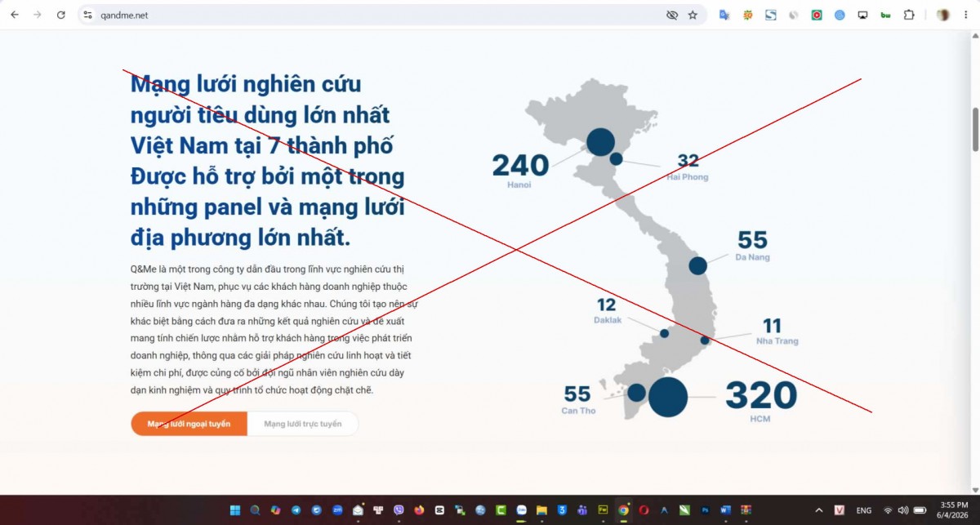
Task: Reload the qandme.net page
Action: point(60,15)
